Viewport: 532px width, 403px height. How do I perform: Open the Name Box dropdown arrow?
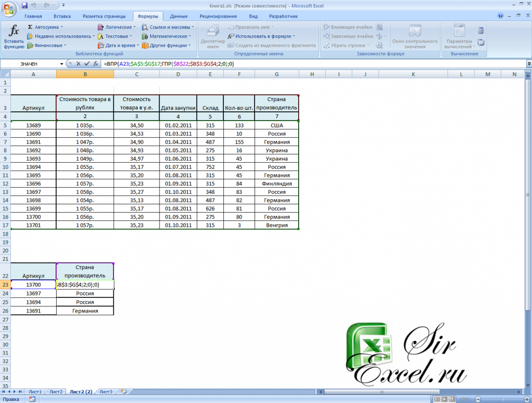pyautogui.click(x=61, y=63)
